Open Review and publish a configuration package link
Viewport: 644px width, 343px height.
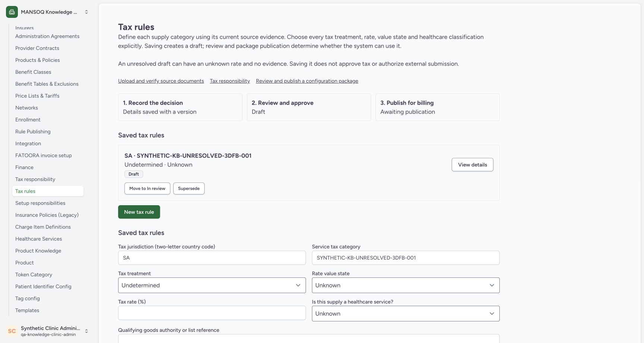pos(307,81)
